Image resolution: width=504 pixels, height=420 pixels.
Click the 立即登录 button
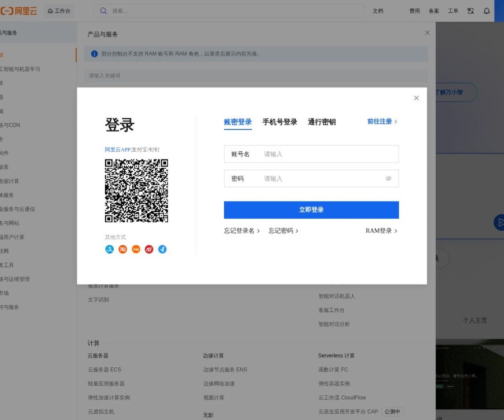coord(311,210)
